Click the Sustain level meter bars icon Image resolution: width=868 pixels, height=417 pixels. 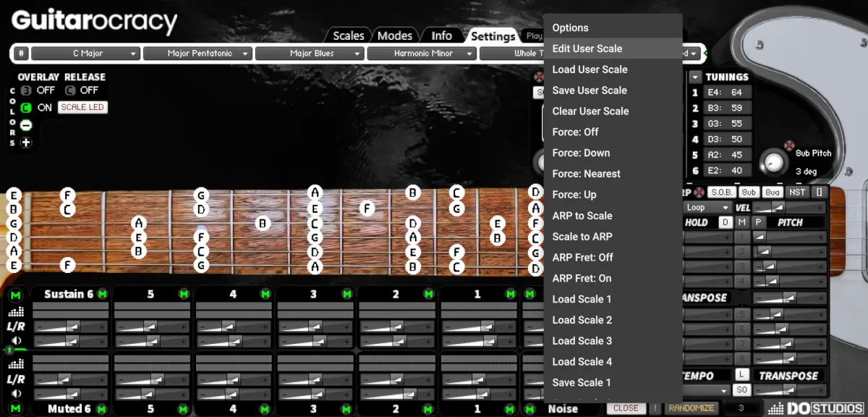[16, 311]
